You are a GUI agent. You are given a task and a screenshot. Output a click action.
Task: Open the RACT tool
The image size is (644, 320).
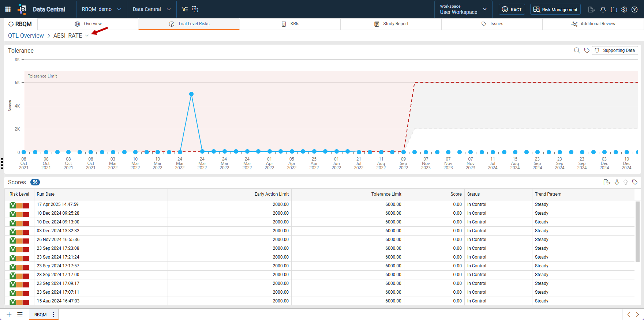[512, 9]
